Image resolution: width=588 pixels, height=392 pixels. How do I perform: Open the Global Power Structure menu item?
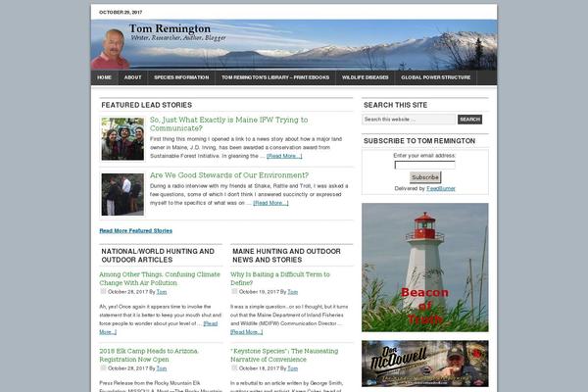pyautogui.click(x=436, y=77)
